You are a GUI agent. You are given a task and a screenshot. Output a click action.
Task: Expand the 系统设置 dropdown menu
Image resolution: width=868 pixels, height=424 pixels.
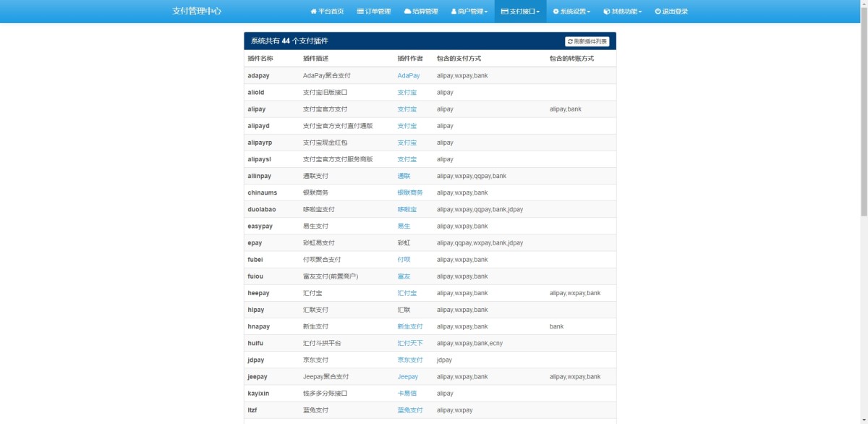pyautogui.click(x=571, y=12)
